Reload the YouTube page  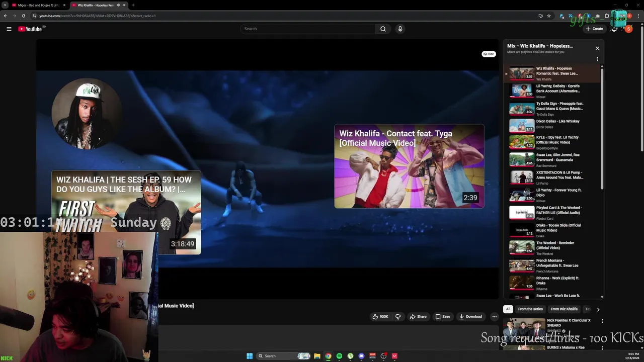23,16
